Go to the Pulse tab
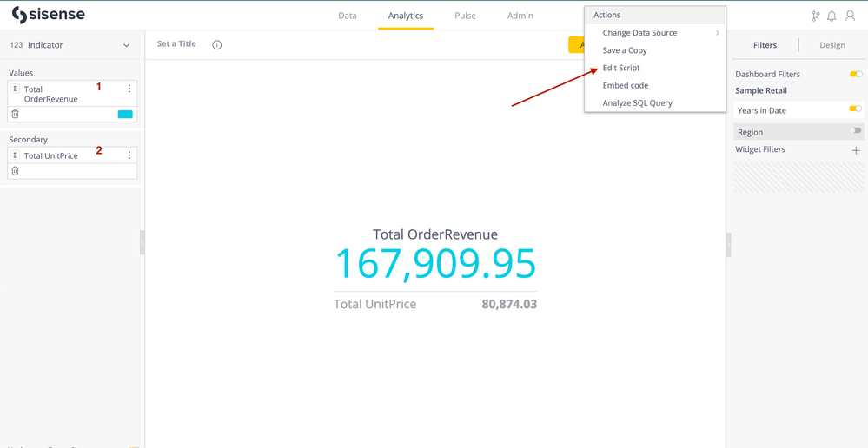 coord(465,16)
